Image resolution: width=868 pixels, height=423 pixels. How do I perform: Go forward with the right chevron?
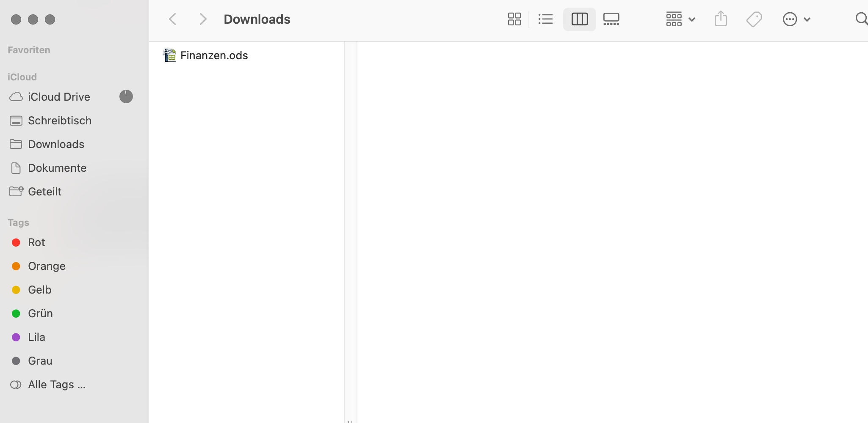tap(203, 19)
